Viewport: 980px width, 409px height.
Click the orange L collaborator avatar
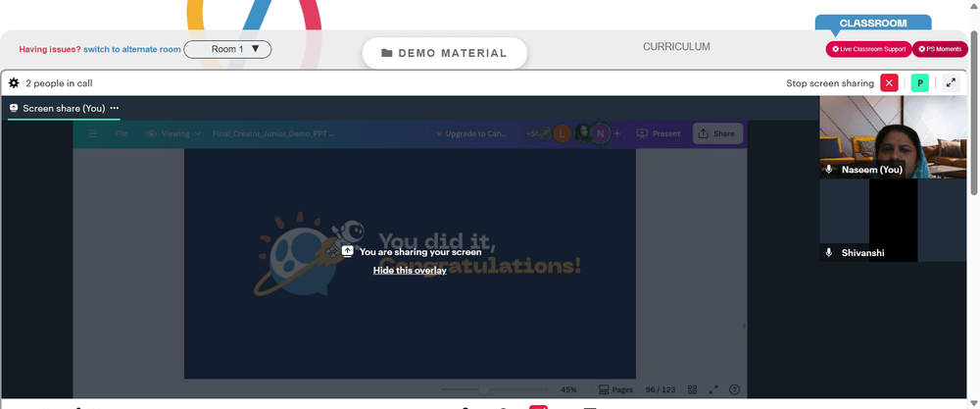pos(563,133)
